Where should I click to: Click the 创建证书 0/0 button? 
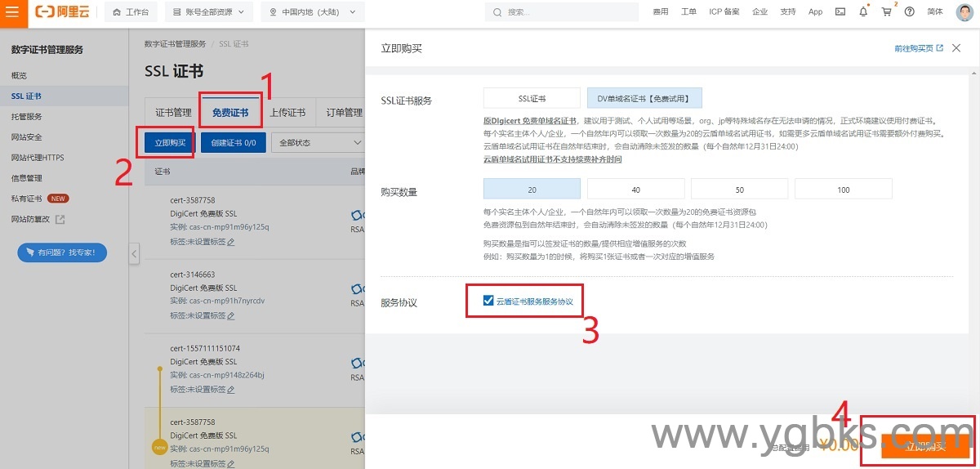click(234, 142)
